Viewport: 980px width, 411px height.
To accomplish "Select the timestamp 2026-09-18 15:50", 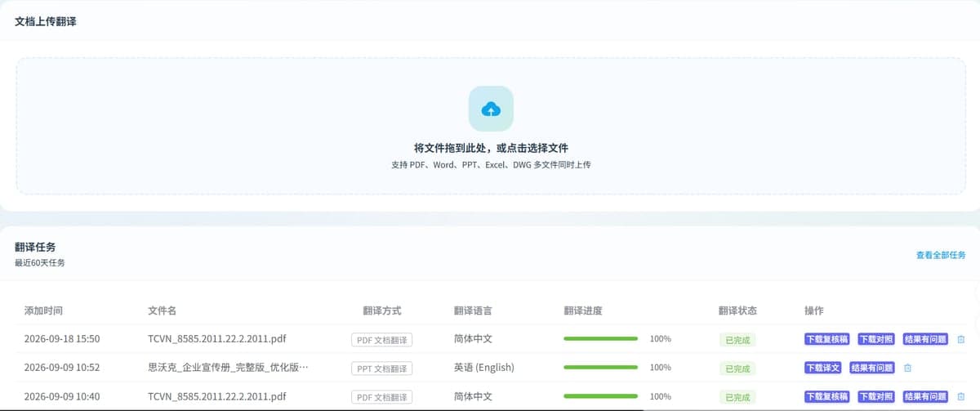I will point(62,338).
